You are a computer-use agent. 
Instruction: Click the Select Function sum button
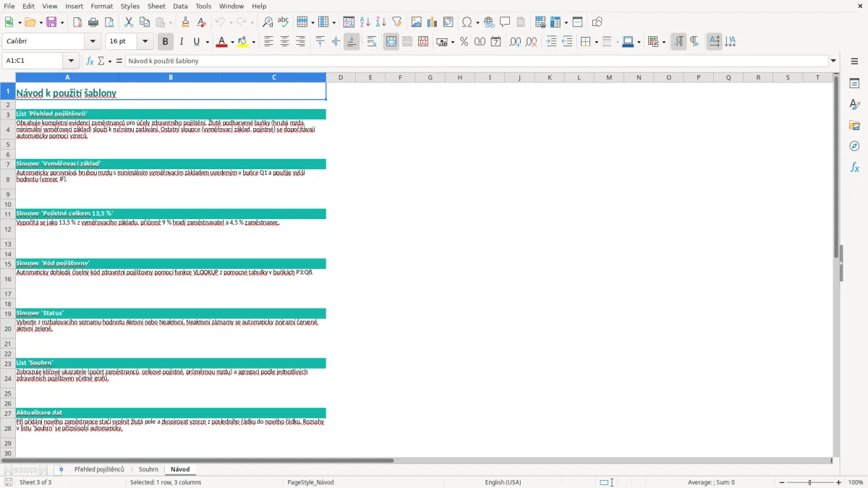101,61
